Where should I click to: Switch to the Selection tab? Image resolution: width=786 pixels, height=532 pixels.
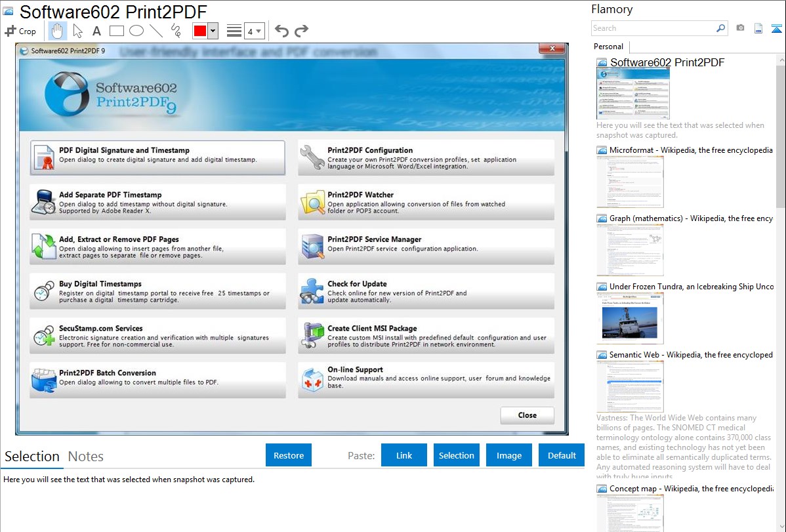(32, 457)
